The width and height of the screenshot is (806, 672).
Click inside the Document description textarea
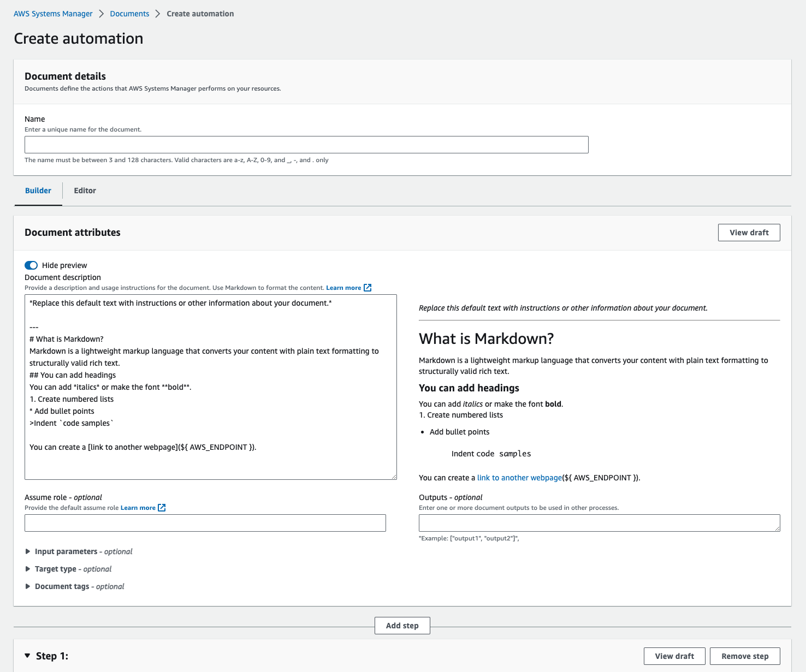211,387
